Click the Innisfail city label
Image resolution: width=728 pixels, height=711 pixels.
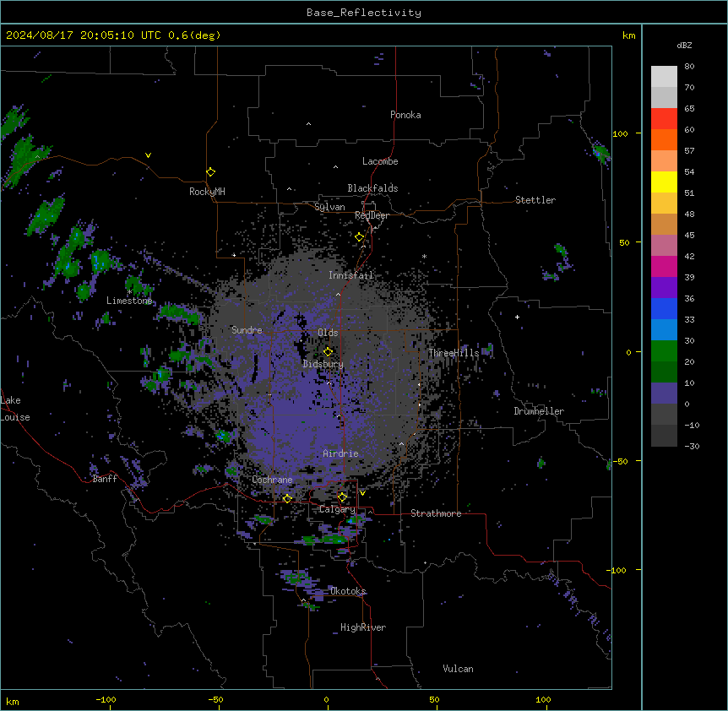tap(350, 275)
